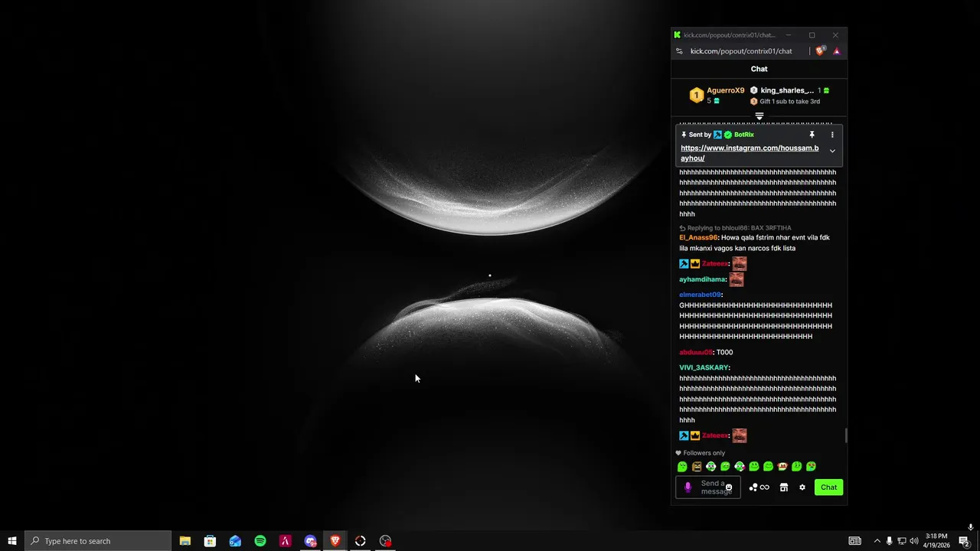Screen dimensions: 980x551
Task: Insert the ninth green dizzy quick emote
Action: click(797, 467)
